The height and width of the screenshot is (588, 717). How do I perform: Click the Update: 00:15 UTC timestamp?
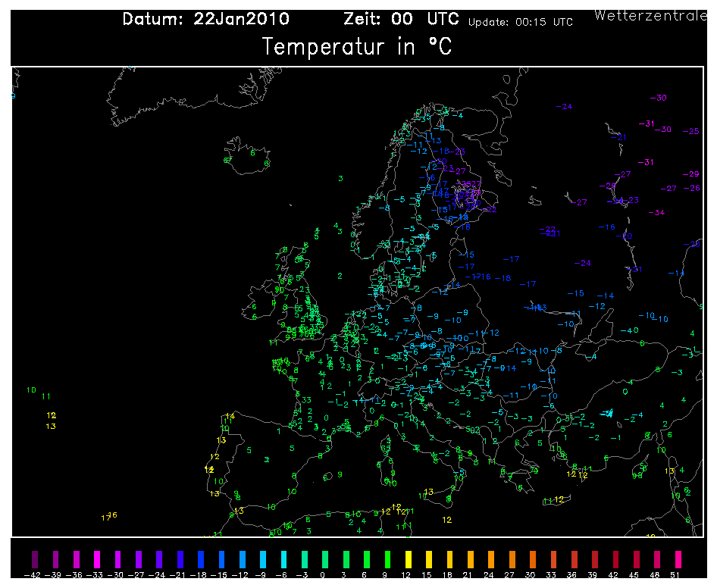521,22
